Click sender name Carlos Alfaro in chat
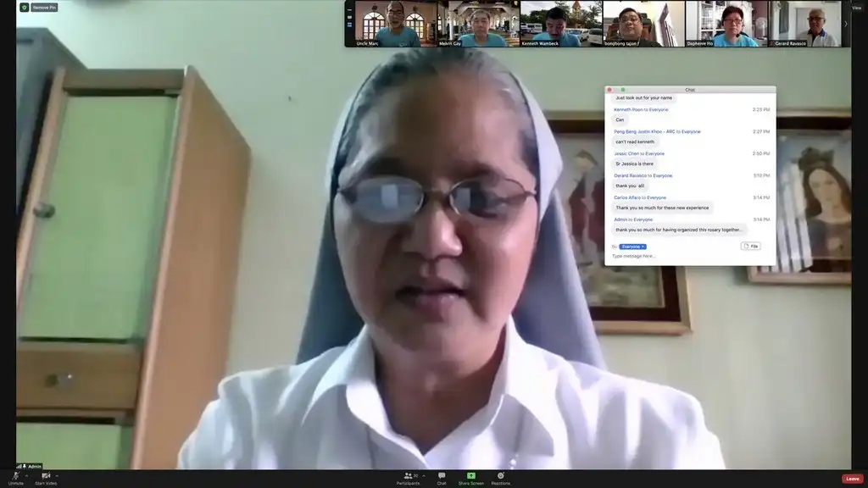 click(x=627, y=197)
